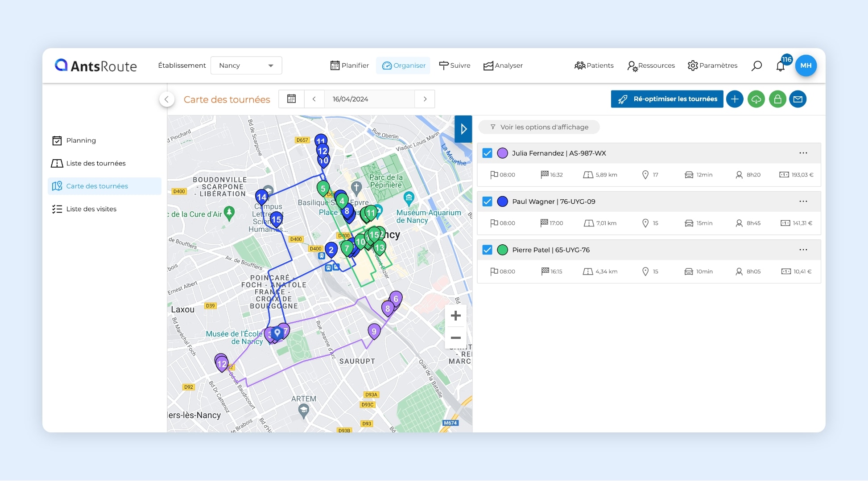Open Voir les options d'affichage
The height and width of the screenshot is (481, 868).
[x=539, y=127]
